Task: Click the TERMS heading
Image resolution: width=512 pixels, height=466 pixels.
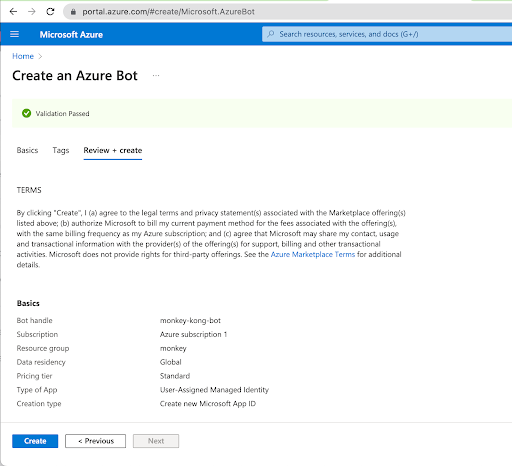Action: (x=29, y=190)
